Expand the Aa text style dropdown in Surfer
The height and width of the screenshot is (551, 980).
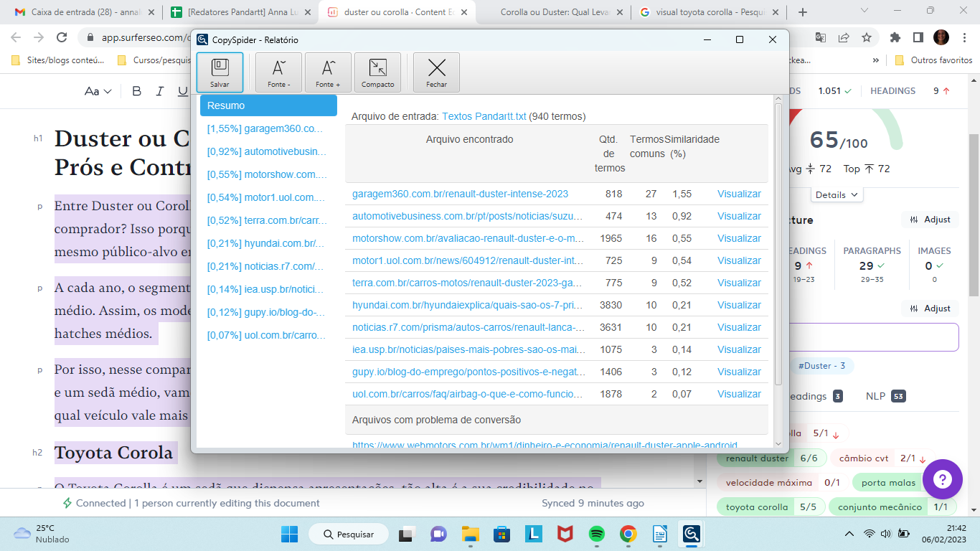(98, 91)
